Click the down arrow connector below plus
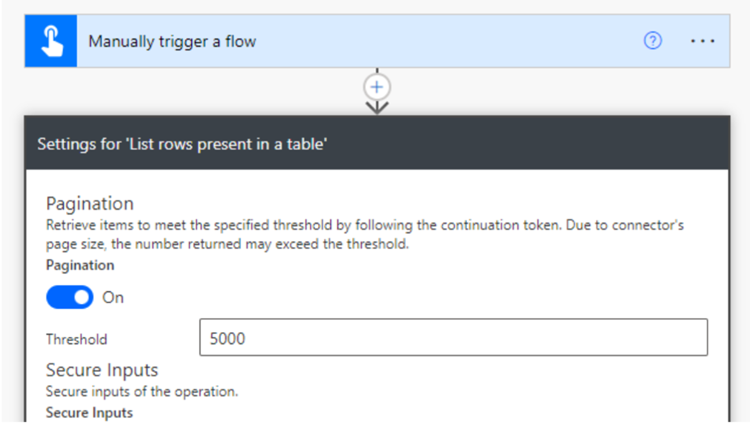The width and height of the screenshot is (750, 423). point(377,107)
